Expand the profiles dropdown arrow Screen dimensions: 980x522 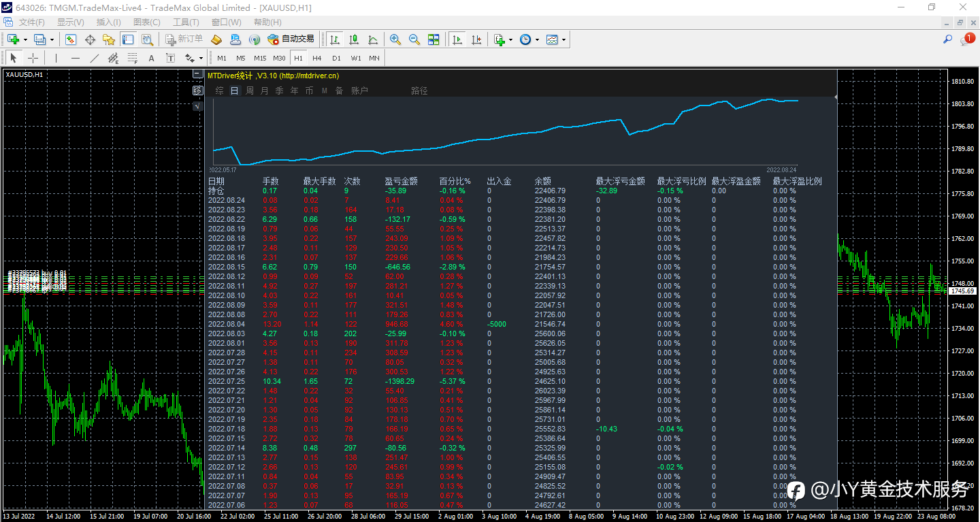tap(51, 39)
